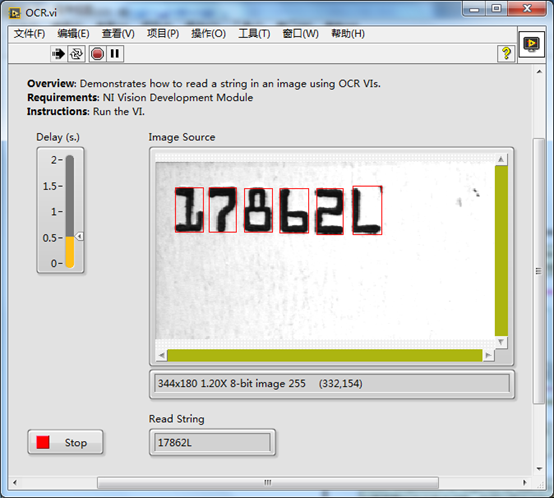The height and width of the screenshot is (498, 554).
Task: Open the 帮助(H) menu
Action: point(348,34)
